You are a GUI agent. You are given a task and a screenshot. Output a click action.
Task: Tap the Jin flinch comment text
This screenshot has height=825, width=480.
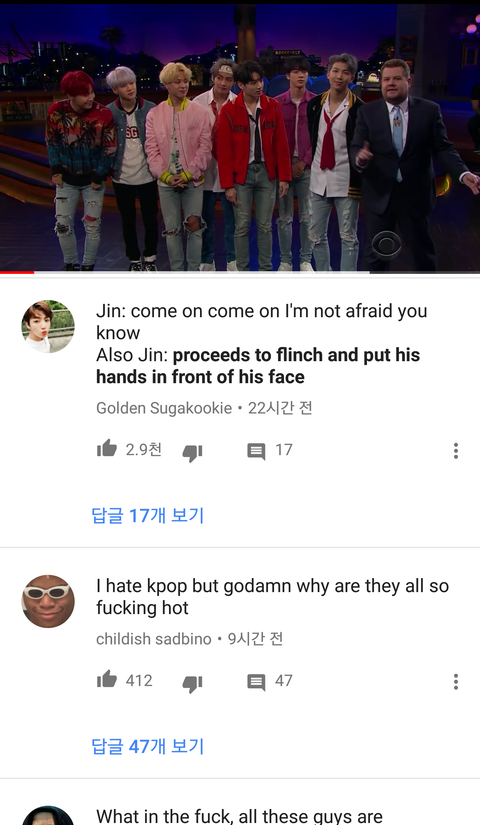[262, 344]
